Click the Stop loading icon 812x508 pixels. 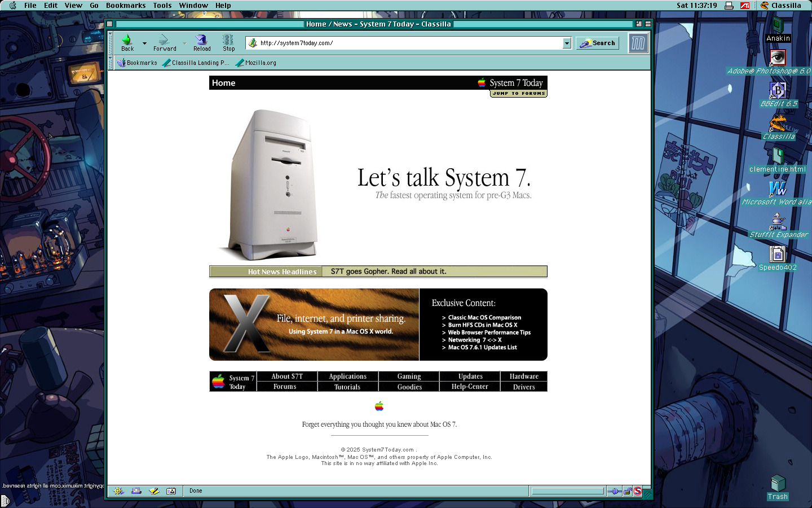pyautogui.click(x=228, y=42)
